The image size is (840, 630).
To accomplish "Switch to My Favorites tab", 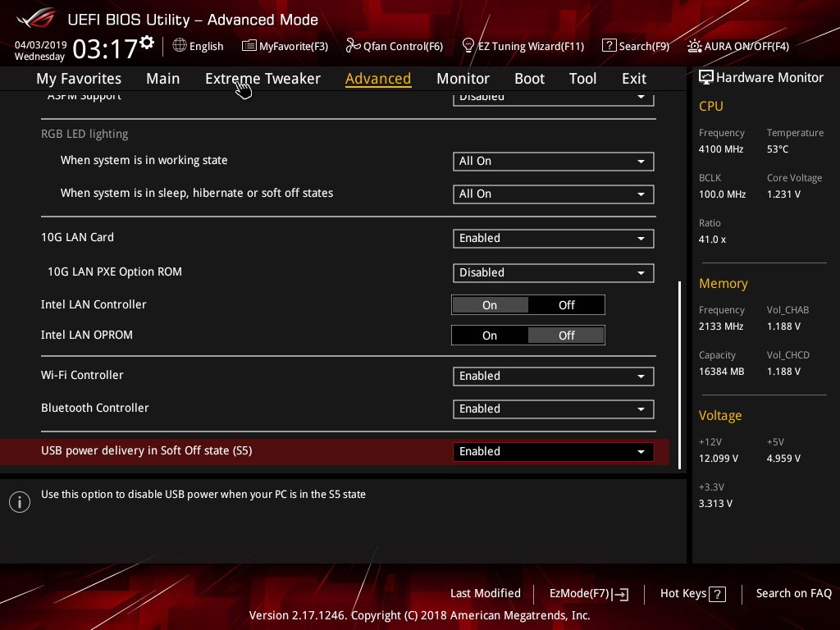I will [79, 78].
